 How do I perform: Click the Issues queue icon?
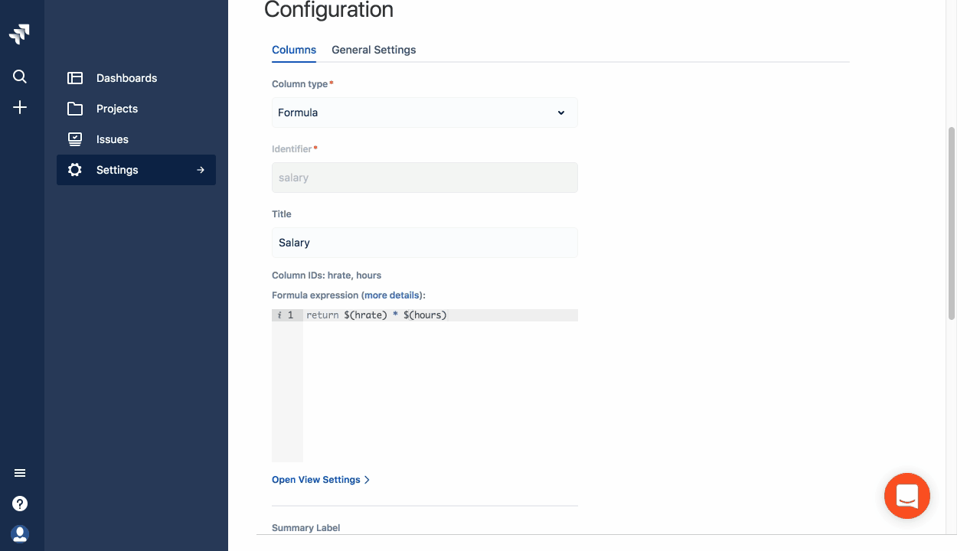(x=75, y=139)
